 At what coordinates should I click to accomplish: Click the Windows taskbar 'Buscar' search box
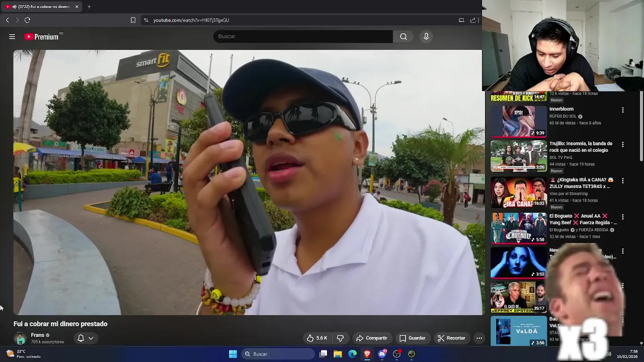coord(278,354)
